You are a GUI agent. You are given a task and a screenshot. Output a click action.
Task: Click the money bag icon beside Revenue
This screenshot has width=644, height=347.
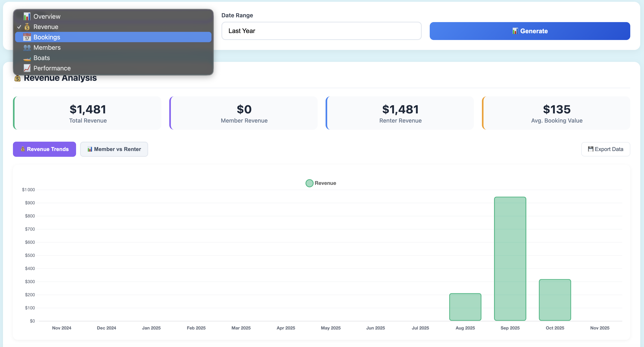coord(27,27)
